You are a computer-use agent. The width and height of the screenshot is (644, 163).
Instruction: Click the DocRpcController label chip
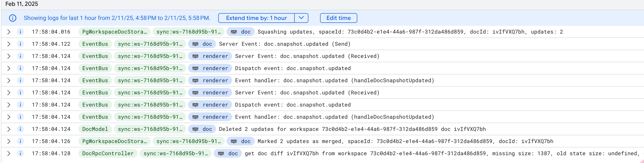[108, 153]
